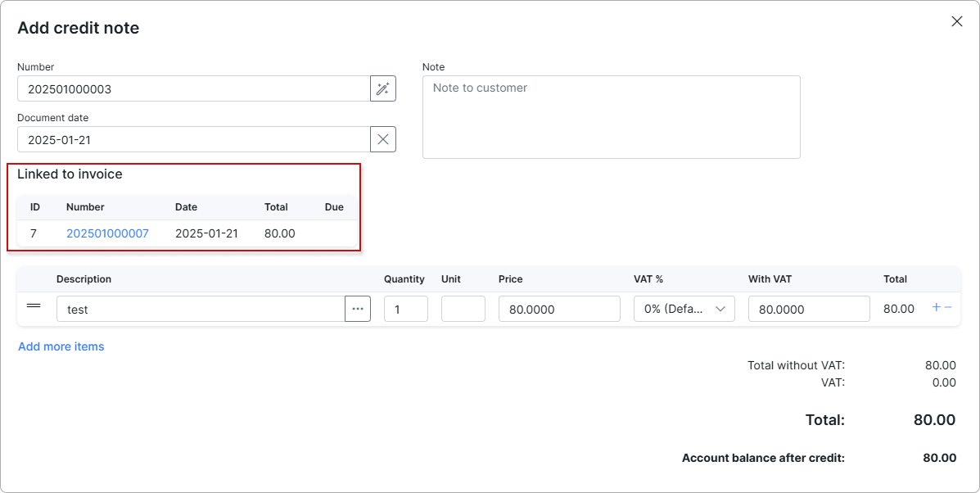Open the VAT % dropdown
This screenshot has height=493, width=980.
(x=684, y=309)
